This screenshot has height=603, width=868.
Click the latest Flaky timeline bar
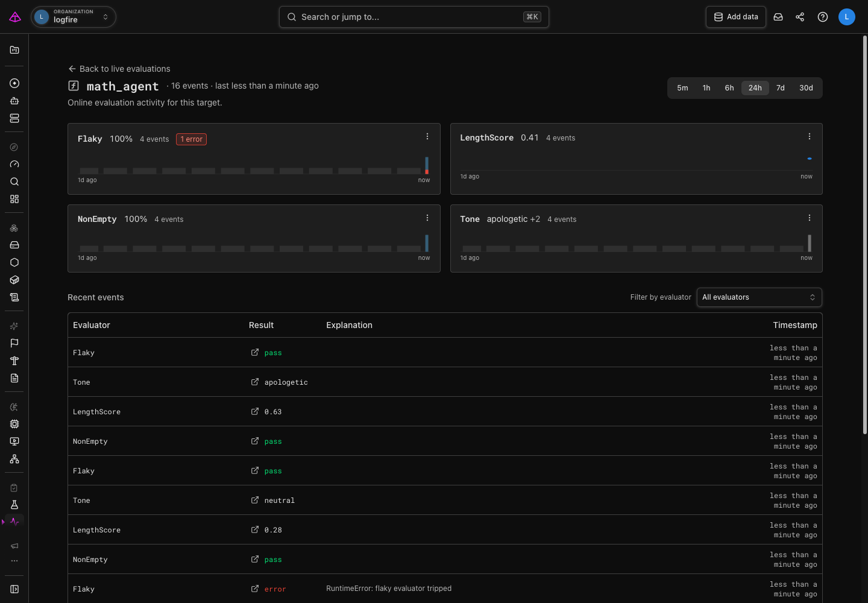click(427, 165)
